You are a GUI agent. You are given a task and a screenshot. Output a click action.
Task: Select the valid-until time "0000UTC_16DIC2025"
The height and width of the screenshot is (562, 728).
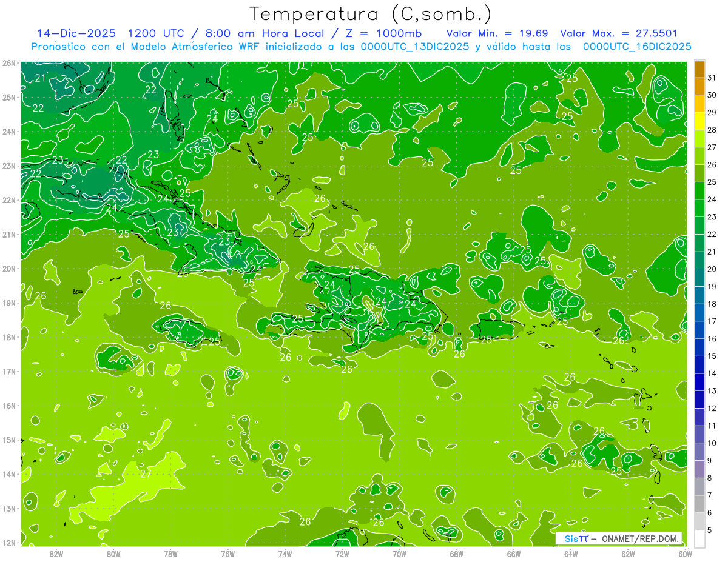click(637, 47)
